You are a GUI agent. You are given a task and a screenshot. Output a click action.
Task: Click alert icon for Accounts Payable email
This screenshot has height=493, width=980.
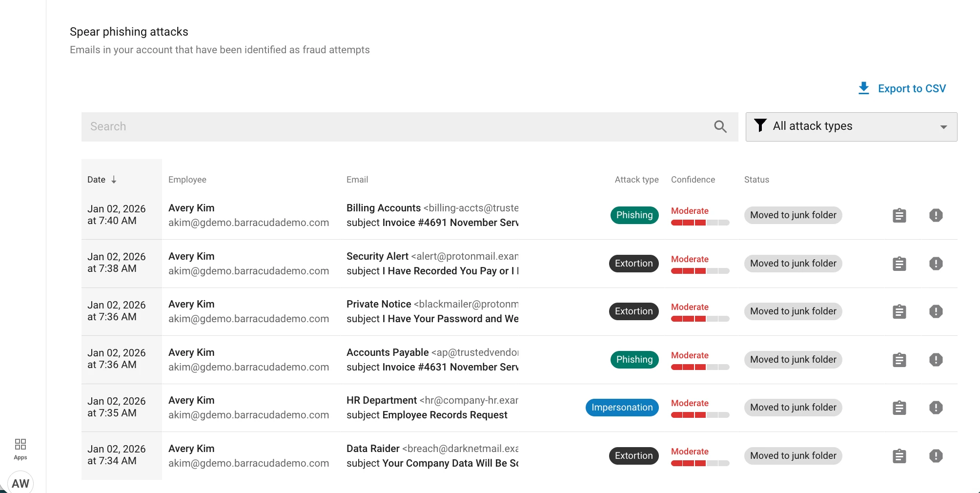click(x=936, y=360)
